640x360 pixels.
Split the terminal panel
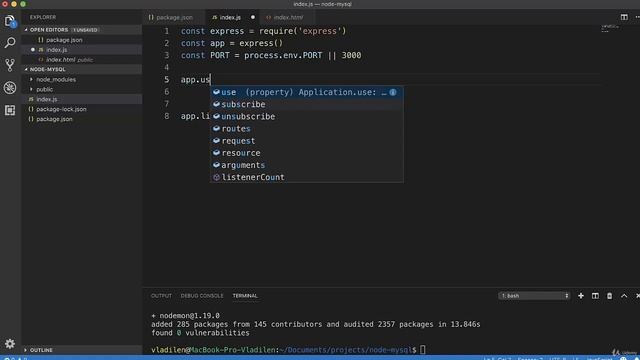point(595,296)
